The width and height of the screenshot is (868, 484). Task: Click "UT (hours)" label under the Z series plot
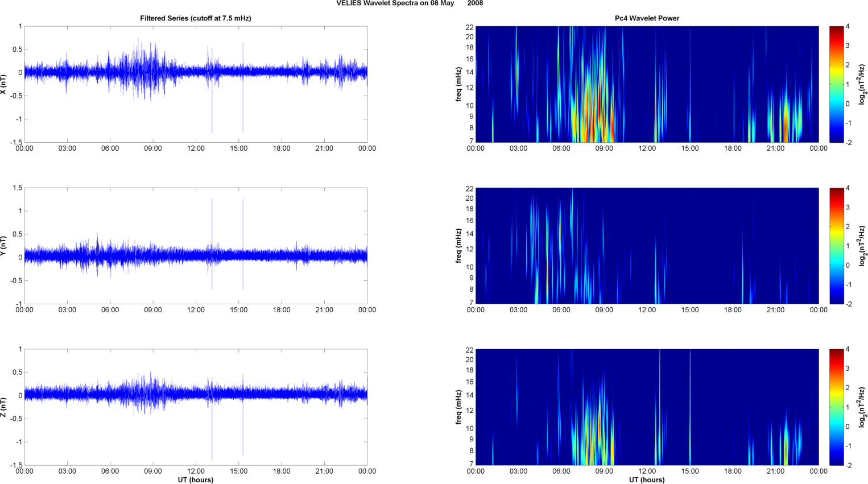click(196, 480)
